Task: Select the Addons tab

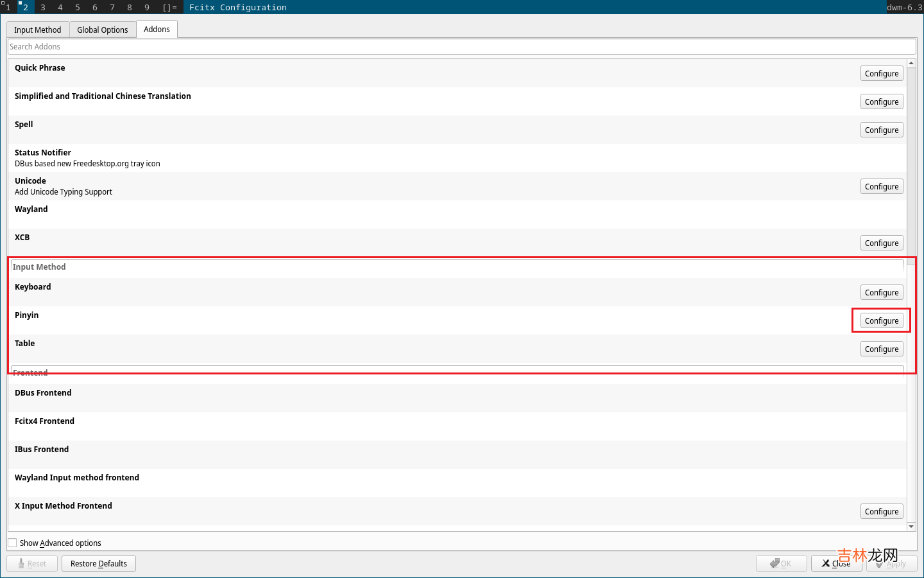Action: point(157,30)
